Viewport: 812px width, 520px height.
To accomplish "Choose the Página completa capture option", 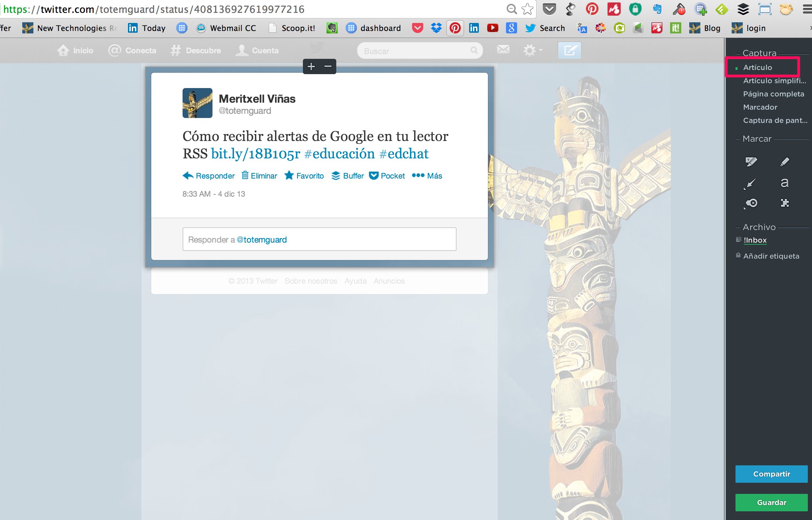I will tap(773, 94).
